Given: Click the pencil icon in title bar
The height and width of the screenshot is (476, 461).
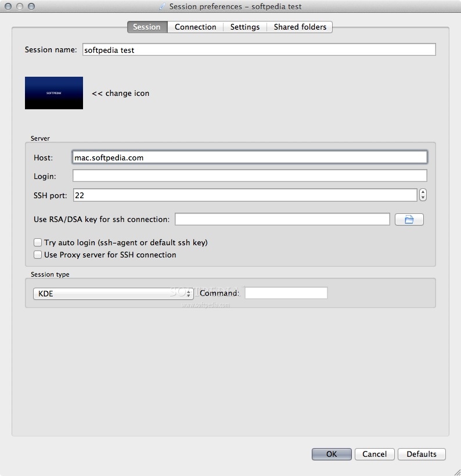Looking at the screenshot, I should [163, 6].
